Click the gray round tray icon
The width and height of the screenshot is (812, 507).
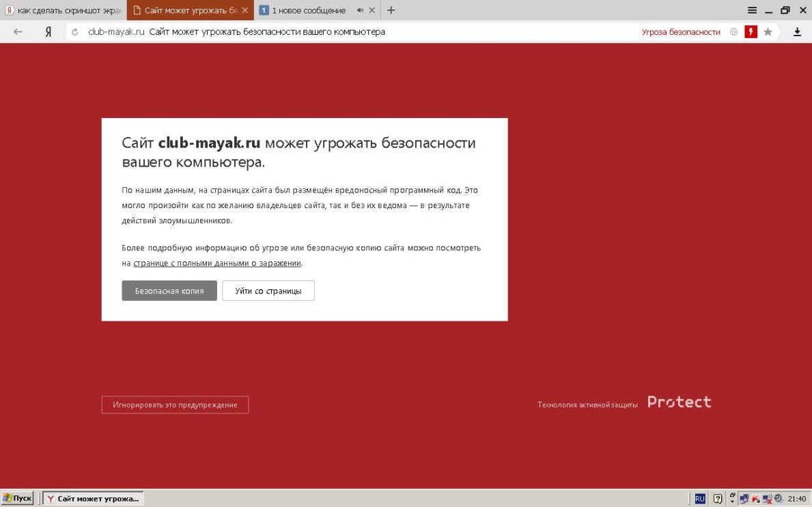(778, 499)
